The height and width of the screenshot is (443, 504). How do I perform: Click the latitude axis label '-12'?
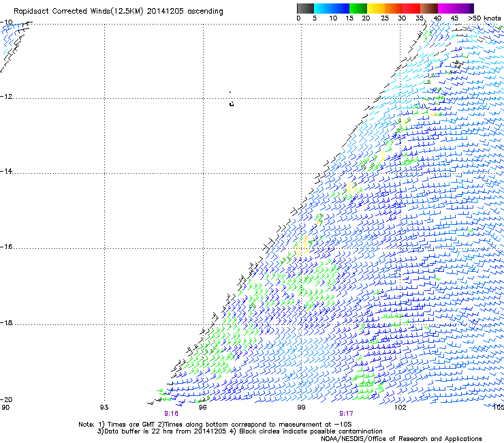6,97
